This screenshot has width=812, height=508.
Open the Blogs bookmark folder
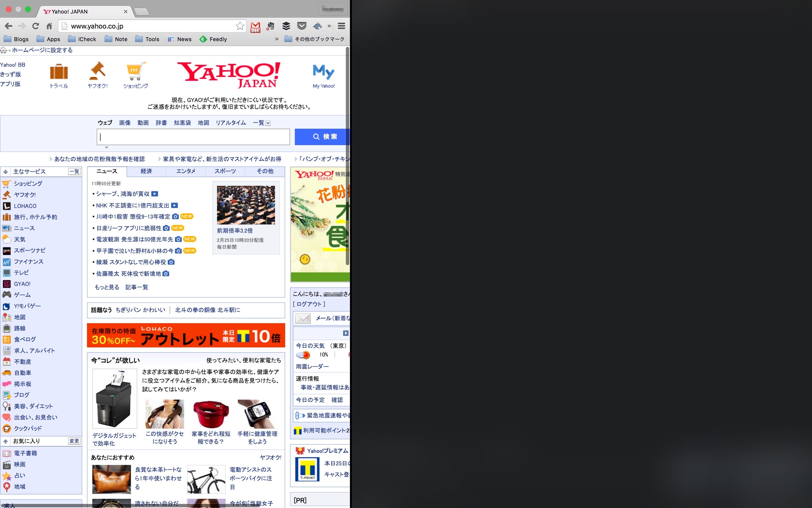point(16,39)
